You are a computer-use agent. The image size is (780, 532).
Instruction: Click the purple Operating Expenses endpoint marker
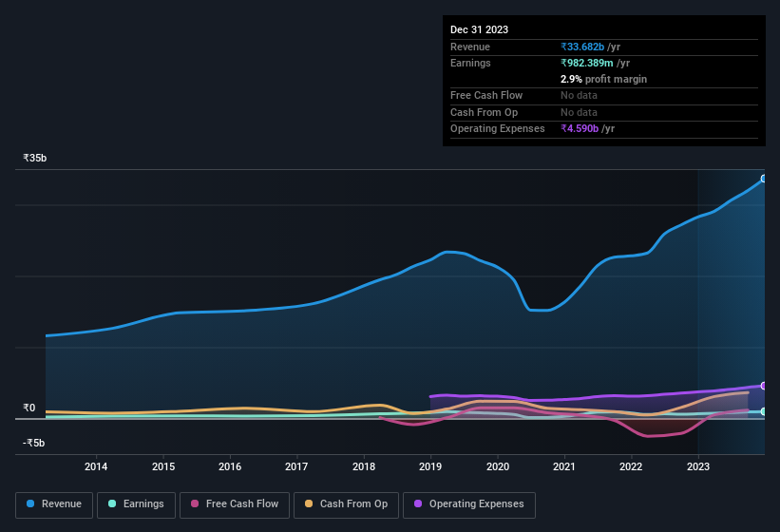point(764,386)
